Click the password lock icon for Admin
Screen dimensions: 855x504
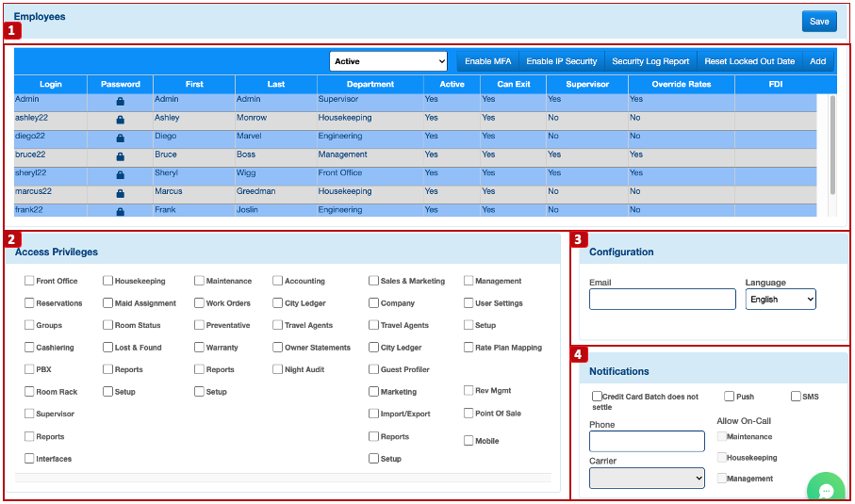[x=121, y=101]
